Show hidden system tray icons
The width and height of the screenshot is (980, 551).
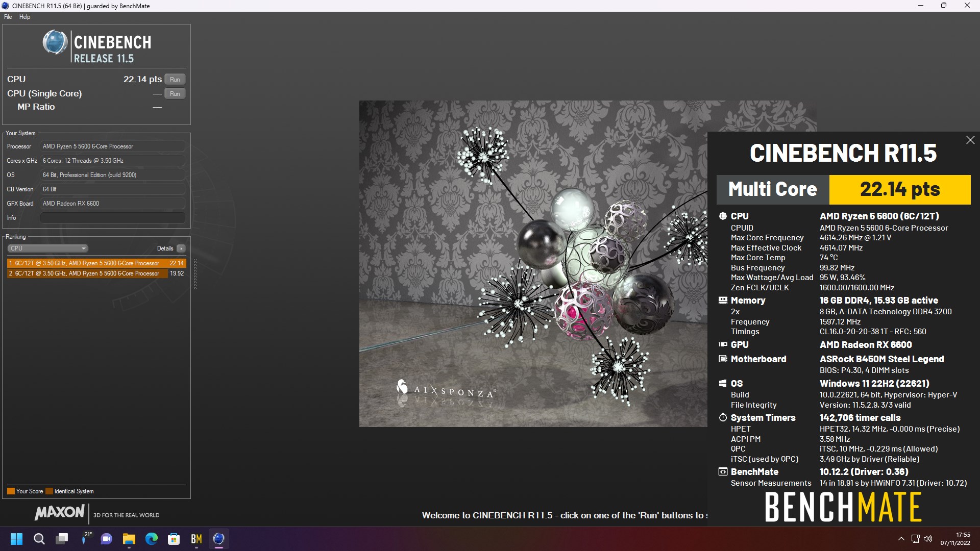pyautogui.click(x=901, y=539)
